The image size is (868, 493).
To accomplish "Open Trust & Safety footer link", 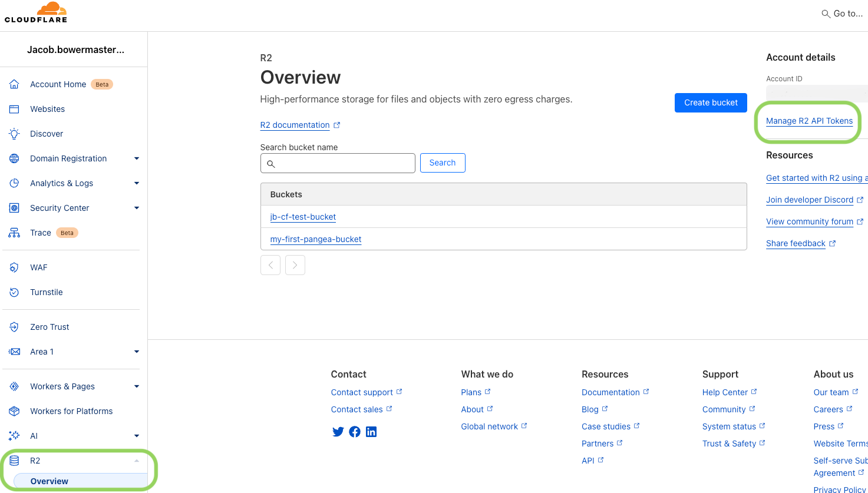I will 729,444.
